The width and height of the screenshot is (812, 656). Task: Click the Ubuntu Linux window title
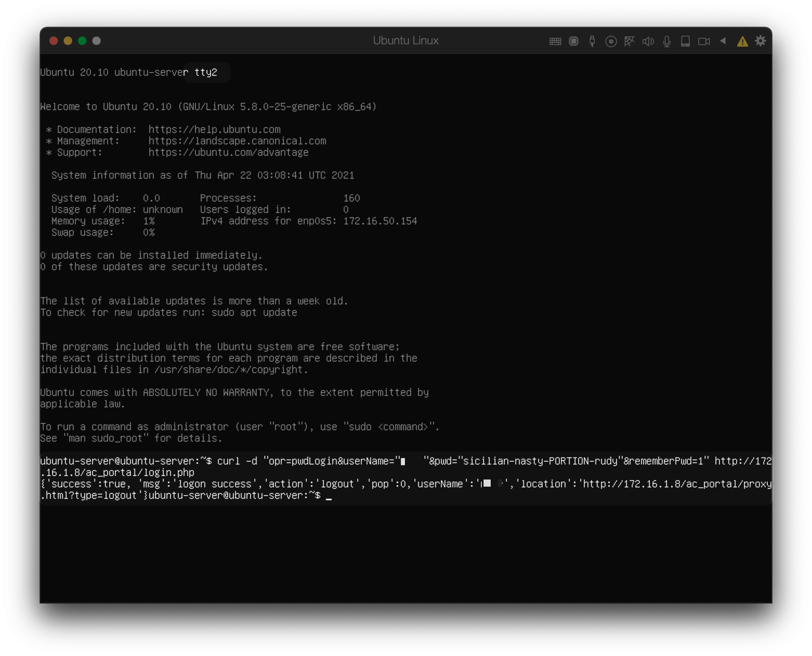[406, 41]
